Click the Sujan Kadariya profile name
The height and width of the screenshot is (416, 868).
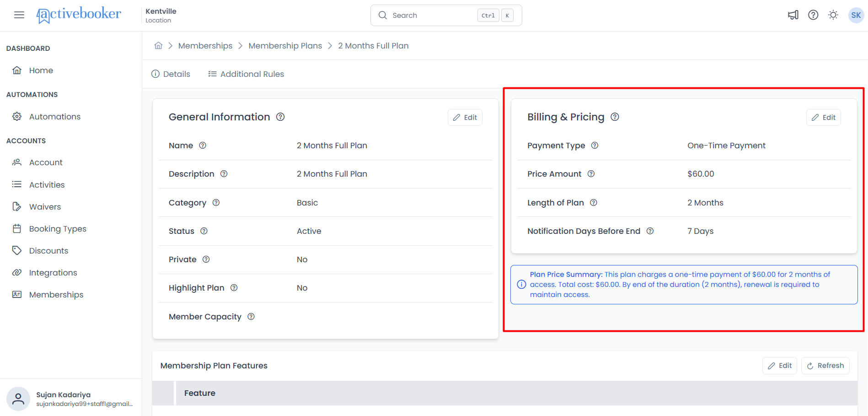pos(64,394)
